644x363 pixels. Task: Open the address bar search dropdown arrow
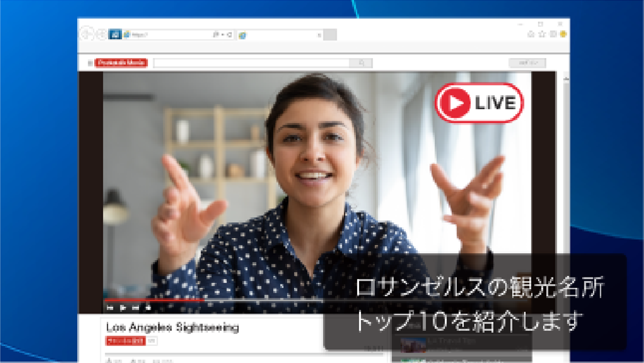click(222, 35)
